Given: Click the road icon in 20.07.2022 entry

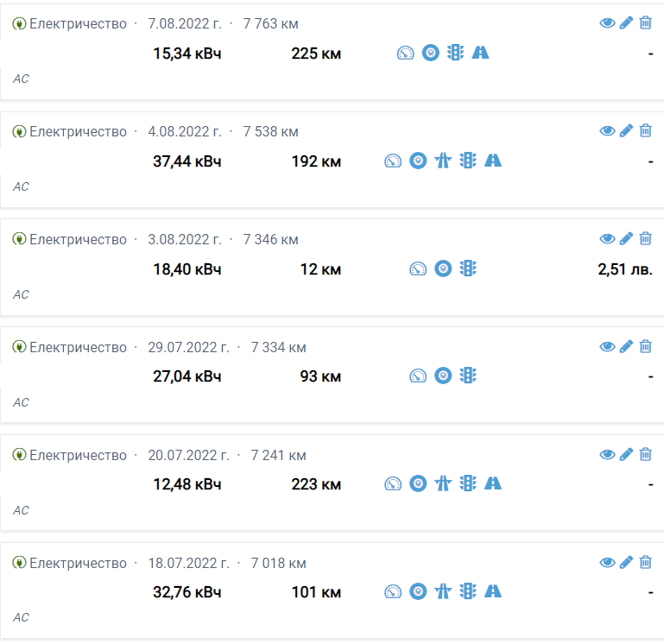Looking at the screenshot, I should 493,484.
